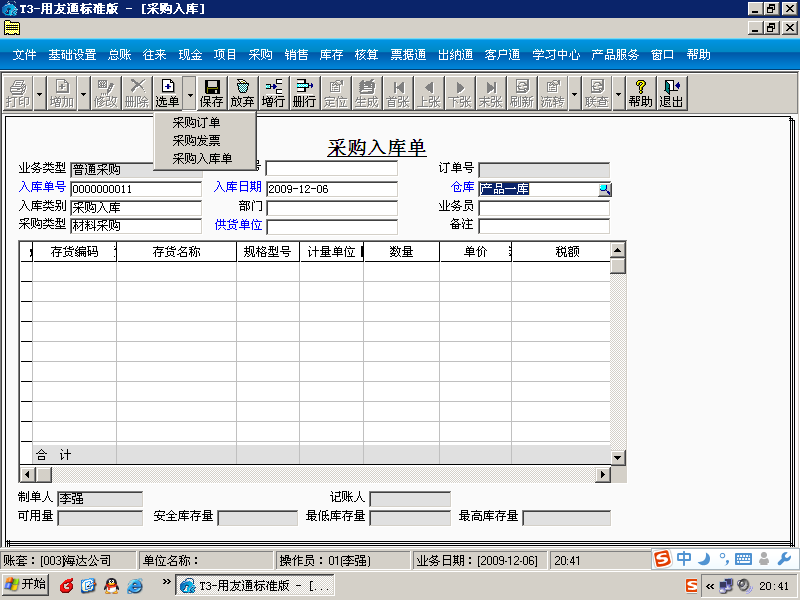800x600 pixels.
Task: Click the 供货单位 input field
Action: pos(332,227)
